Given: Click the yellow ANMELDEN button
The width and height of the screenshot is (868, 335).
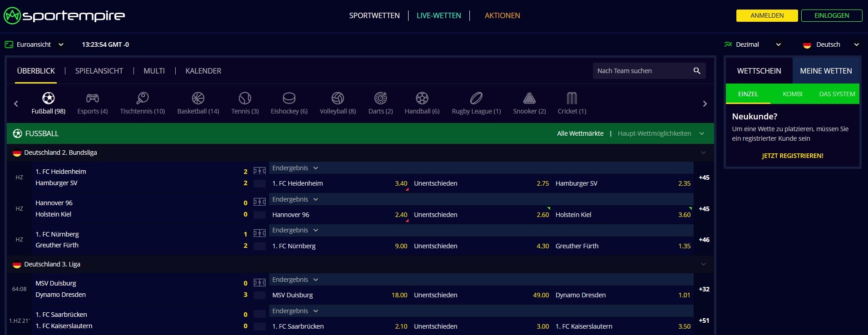Looking at the screenshot, I should (x=767, y=15).
